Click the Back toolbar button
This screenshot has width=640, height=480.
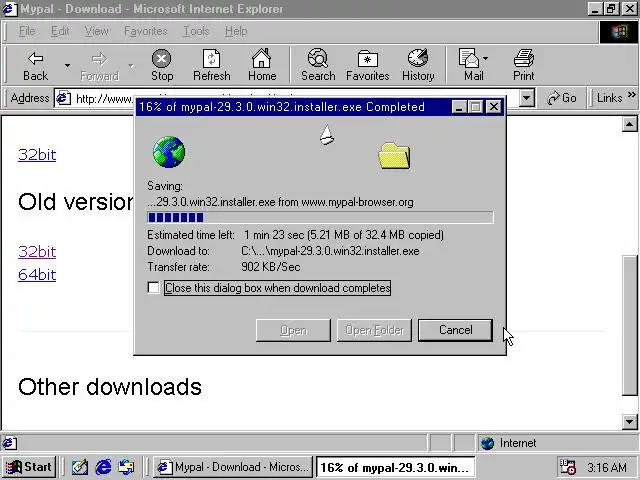click(x=36, y=65)
